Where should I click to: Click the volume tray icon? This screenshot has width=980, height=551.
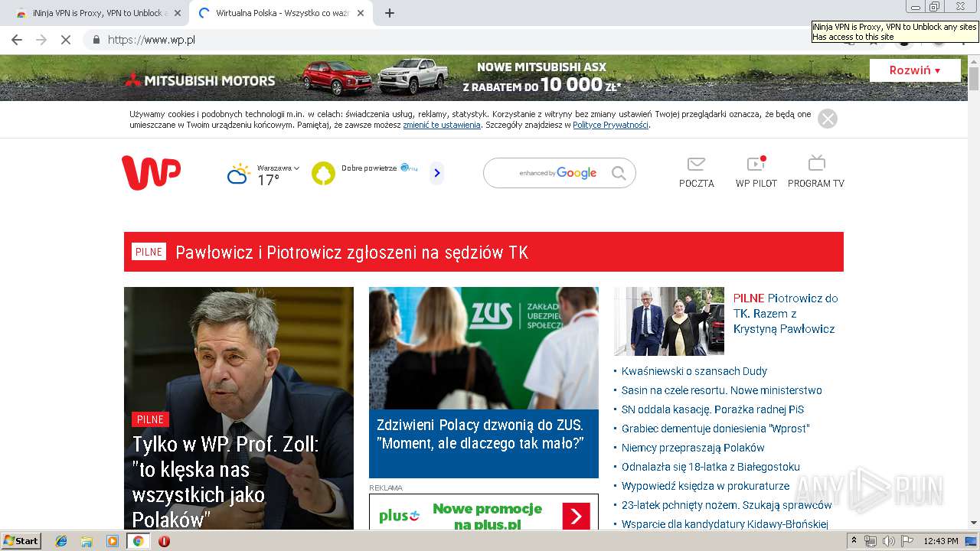point(888,541)
